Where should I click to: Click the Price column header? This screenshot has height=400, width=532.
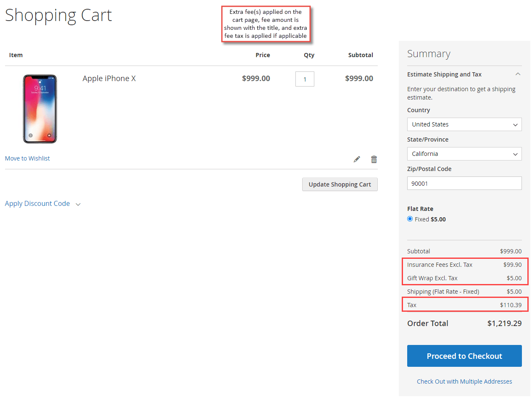pos(263,55)
